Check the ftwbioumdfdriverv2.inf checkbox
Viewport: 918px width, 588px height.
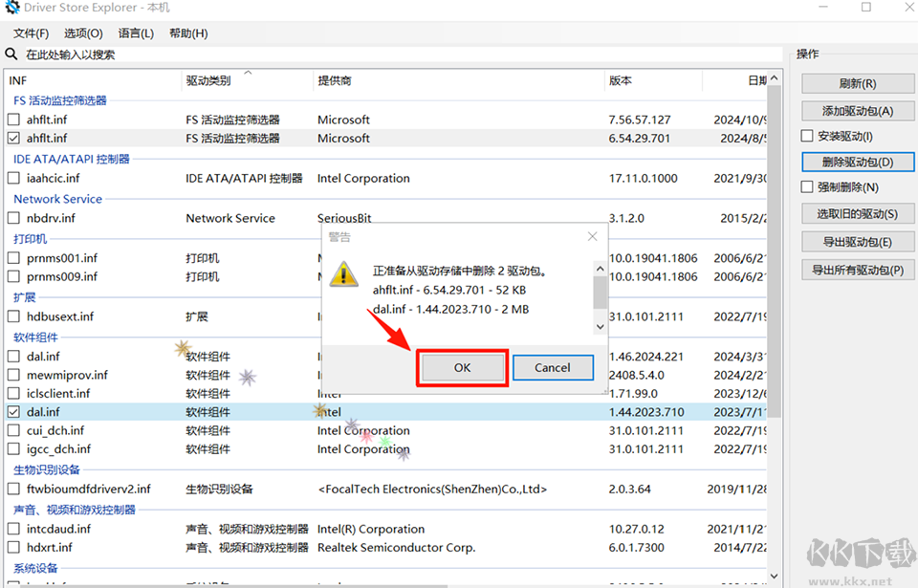13,489
